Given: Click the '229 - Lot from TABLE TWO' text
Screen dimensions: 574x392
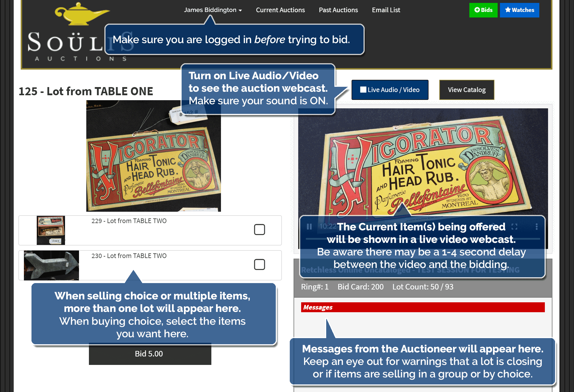Looking at the screenshot, I should [129, 221].
